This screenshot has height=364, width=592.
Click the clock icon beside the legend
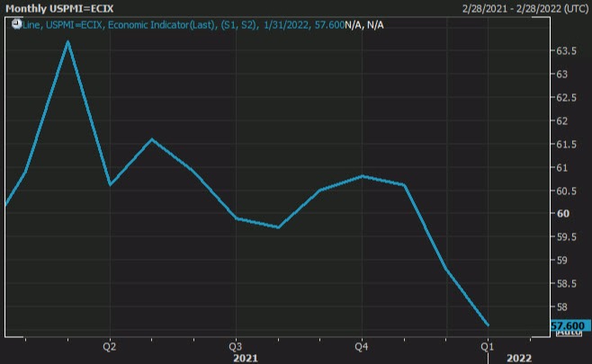point(15,25)
